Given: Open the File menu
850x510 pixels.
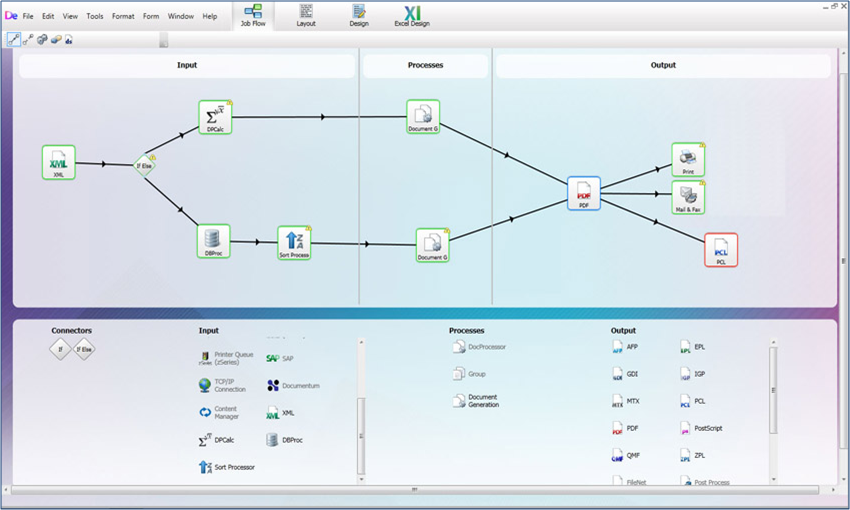Looking at the screenshot, I should tap(28, 16).
